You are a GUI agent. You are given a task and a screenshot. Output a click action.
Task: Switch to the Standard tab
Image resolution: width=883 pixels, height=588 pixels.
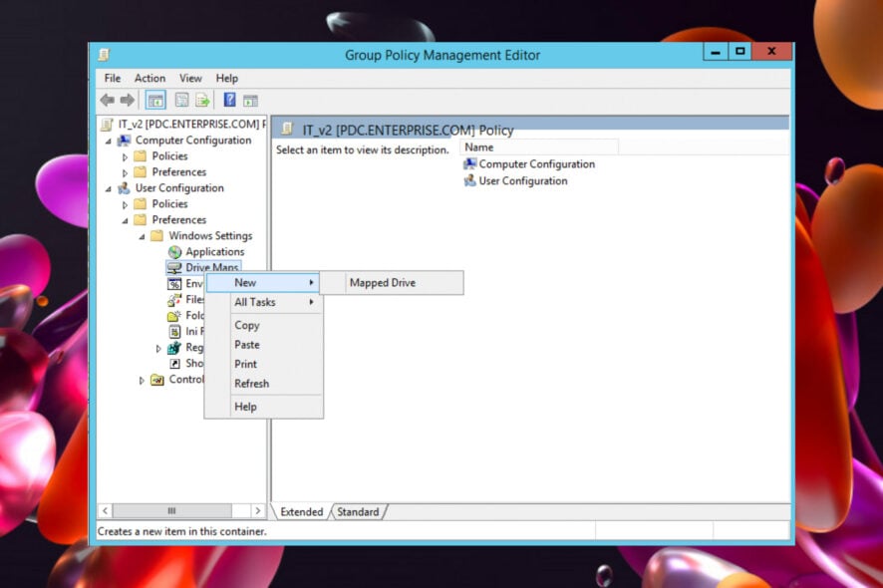point(358,511)
